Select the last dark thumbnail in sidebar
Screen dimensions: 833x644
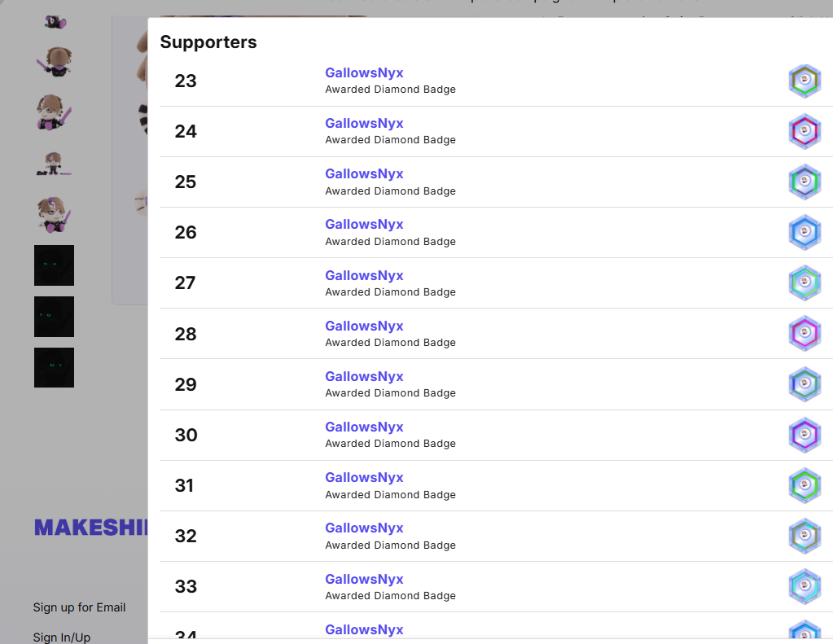[x=54, y=367]
